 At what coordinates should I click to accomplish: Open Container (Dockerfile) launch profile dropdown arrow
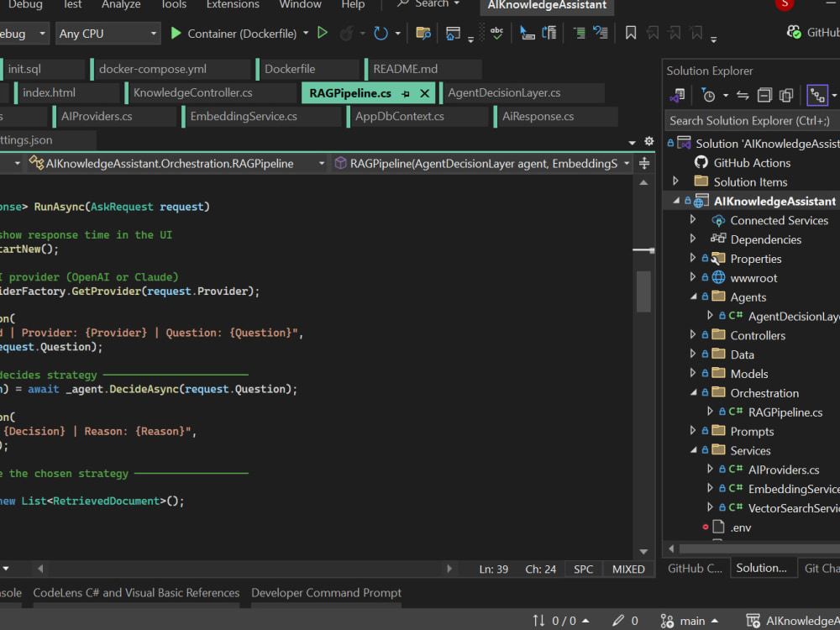coord(306,34)
